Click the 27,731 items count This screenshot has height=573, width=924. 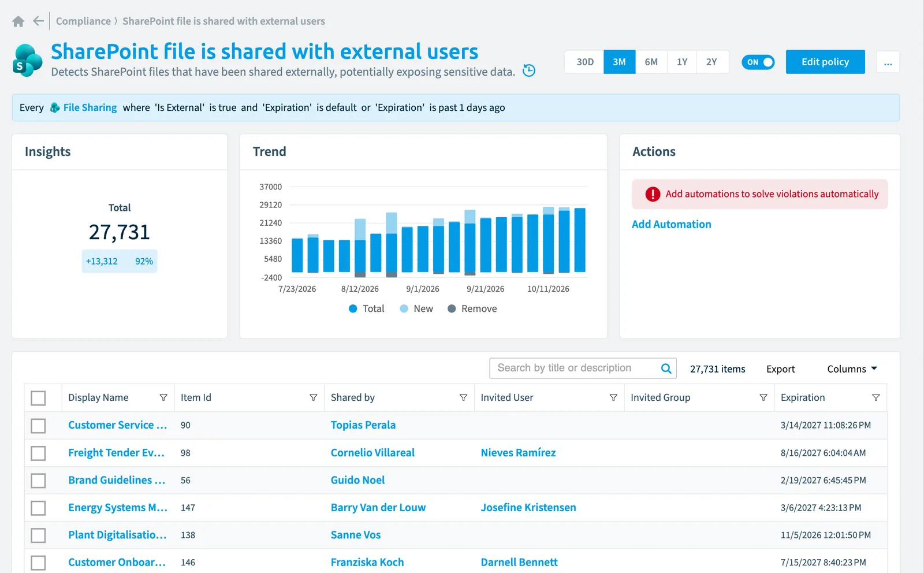pos(718,369)
